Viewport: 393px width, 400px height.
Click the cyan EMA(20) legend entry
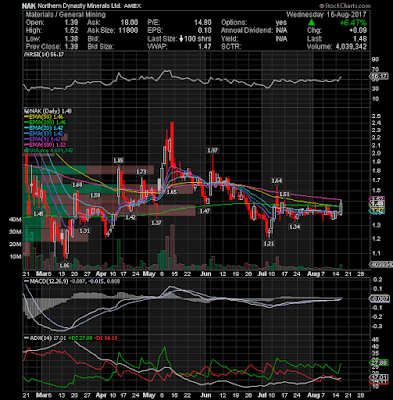click(x=43, y=128)
